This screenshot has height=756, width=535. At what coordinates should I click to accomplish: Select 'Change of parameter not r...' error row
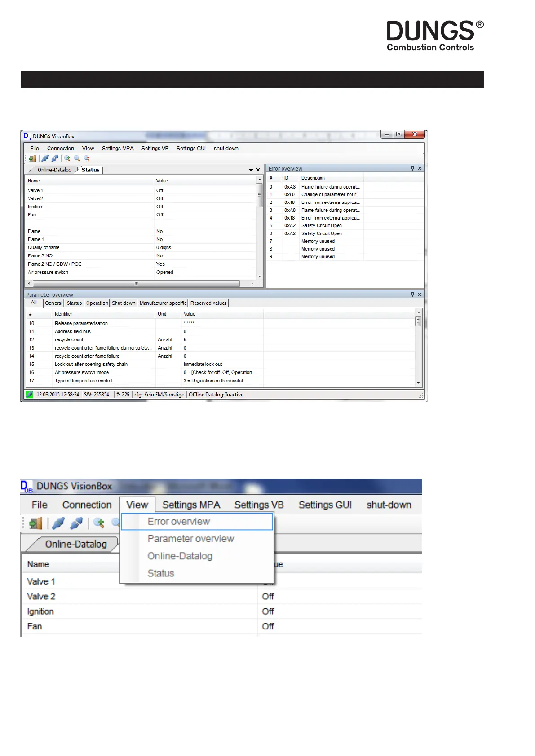[x=345, y=195]
